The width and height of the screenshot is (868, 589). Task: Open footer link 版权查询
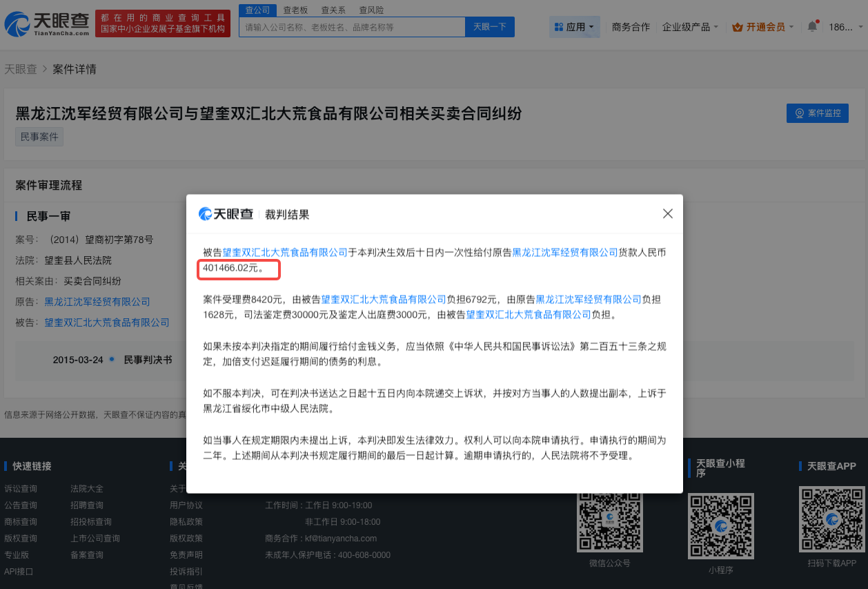21,538
